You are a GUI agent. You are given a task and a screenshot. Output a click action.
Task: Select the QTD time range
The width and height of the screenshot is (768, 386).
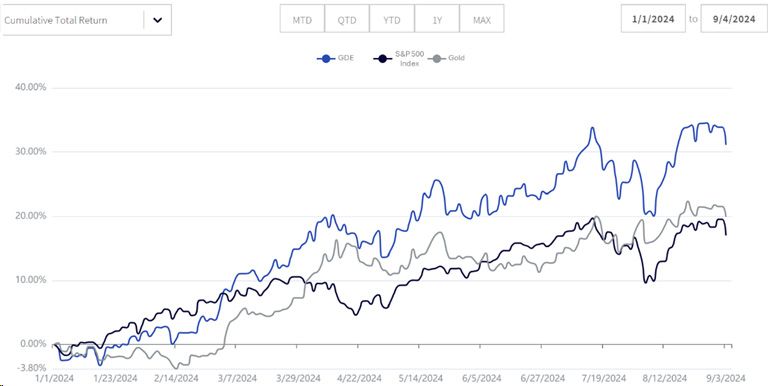pos(347,20)
